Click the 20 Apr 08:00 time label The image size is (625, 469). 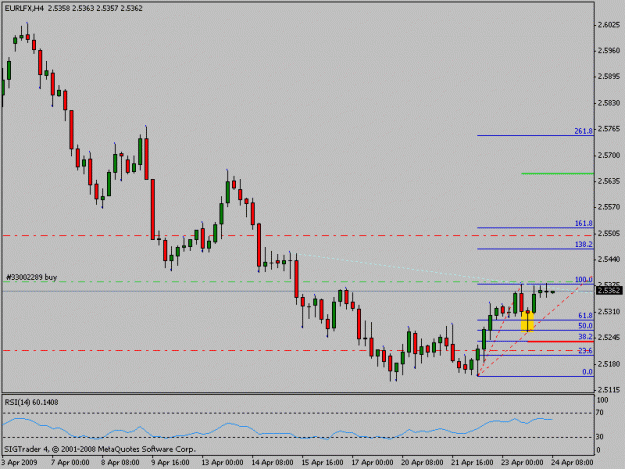click(423, 462)
